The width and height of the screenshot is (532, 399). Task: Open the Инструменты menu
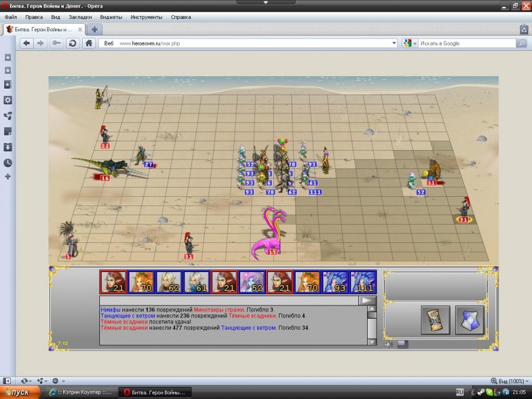point(146,17)
